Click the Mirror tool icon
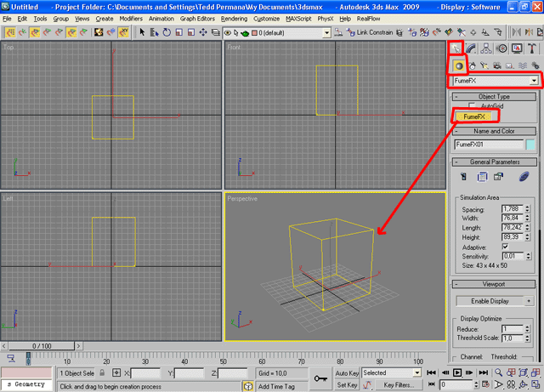 (517, 32)
